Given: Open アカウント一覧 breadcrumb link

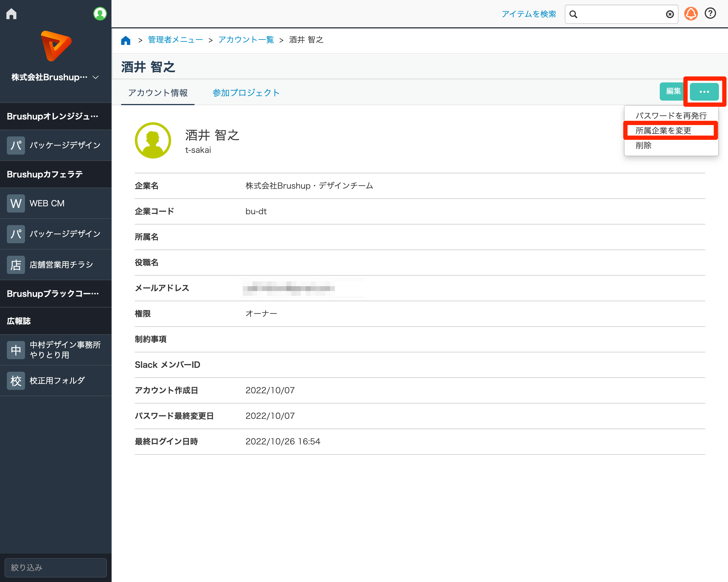Looking at the screenshot, I should (x=246, y=40).
